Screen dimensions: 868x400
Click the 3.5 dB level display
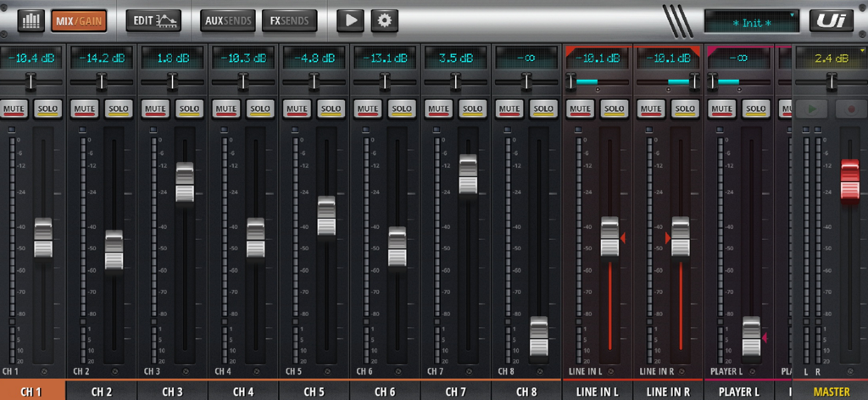pos(456,58)
